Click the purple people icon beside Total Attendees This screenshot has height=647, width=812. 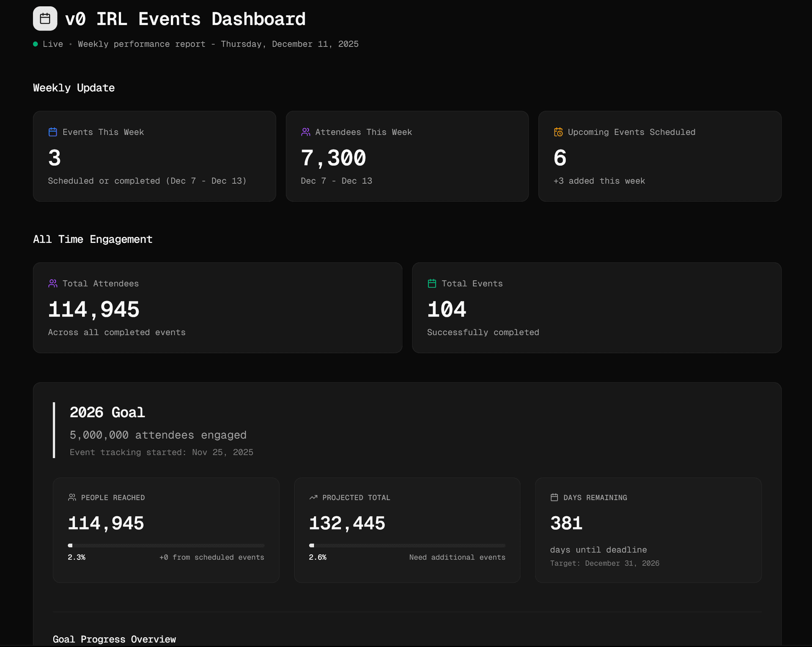(x=53, y=284)
